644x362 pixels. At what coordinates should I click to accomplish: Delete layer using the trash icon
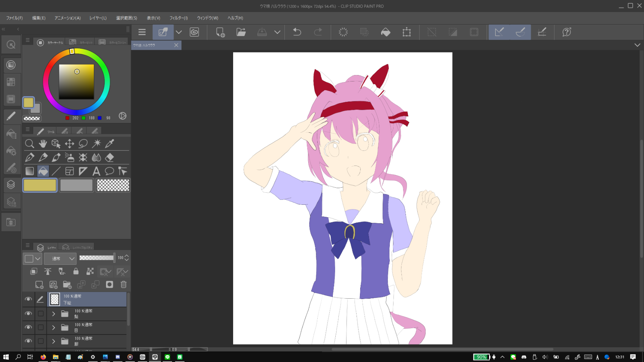pos(123,285)
